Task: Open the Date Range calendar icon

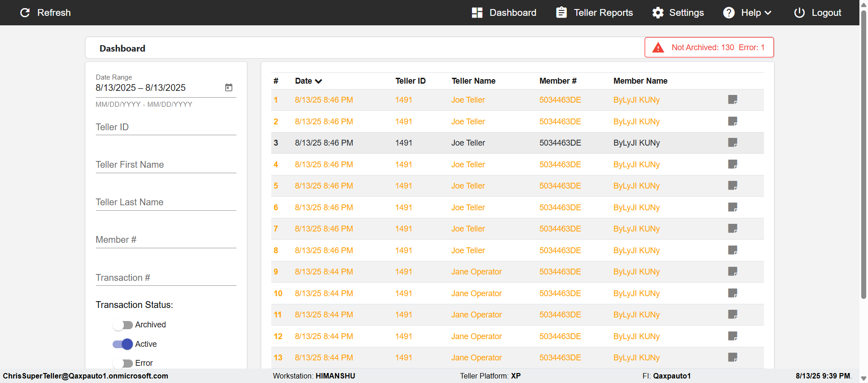Action: click(229, 87)
